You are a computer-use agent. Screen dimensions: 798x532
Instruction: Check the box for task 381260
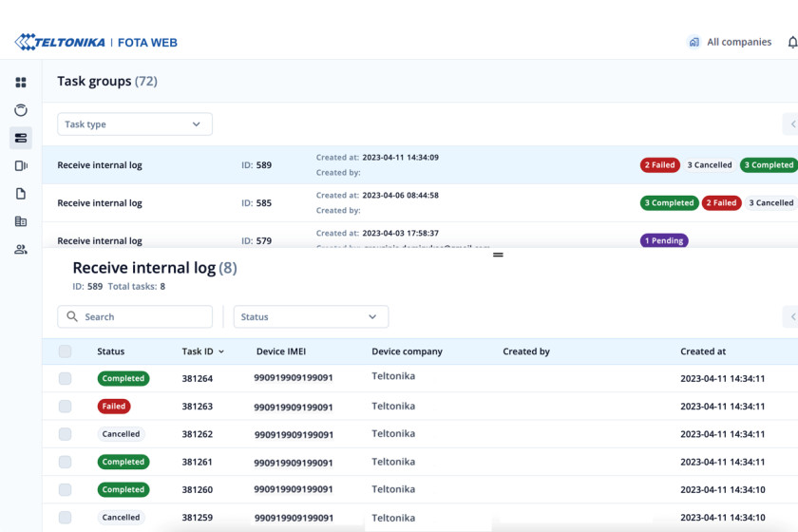66,490
